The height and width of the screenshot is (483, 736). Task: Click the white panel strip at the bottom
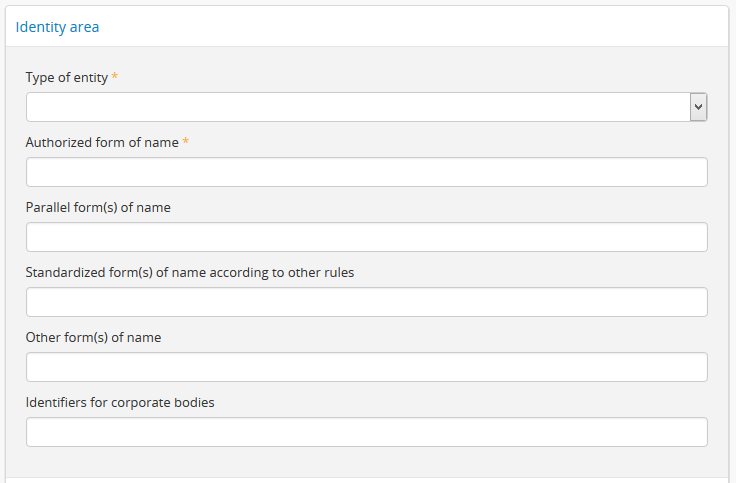366,480
